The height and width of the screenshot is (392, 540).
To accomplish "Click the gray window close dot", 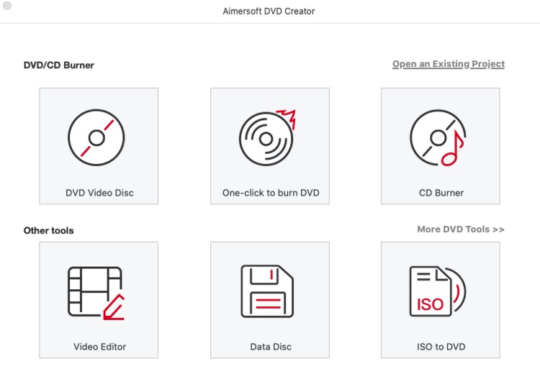I will click(x=7, y=6).
